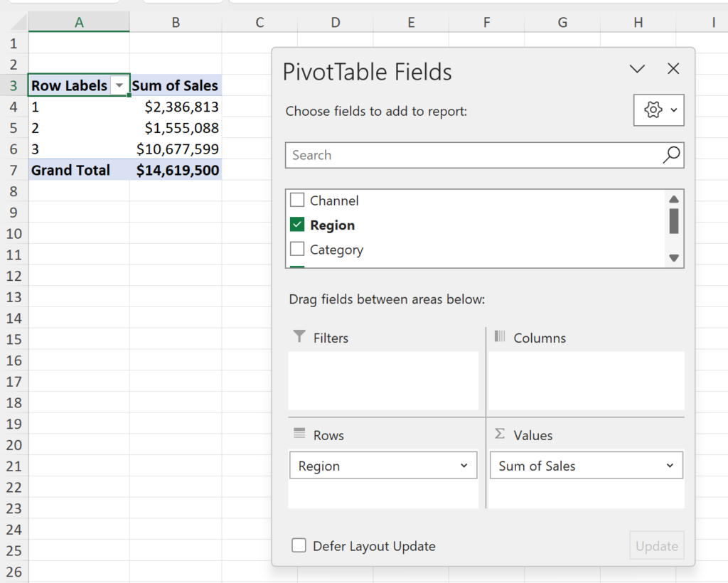Collapse pane using the chevron arrow
This screenshot has width=728, height=583.
point(637,69)
